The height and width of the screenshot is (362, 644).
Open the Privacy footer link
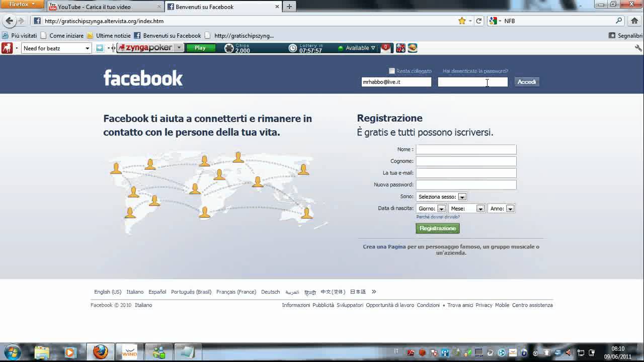pyautogui.click(x=484, y=305)
